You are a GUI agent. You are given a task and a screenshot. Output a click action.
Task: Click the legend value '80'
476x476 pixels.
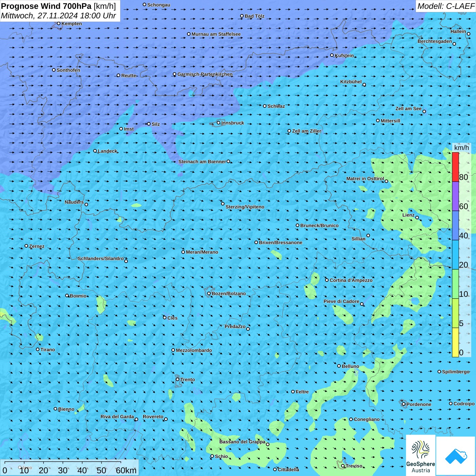click(463, 177)
